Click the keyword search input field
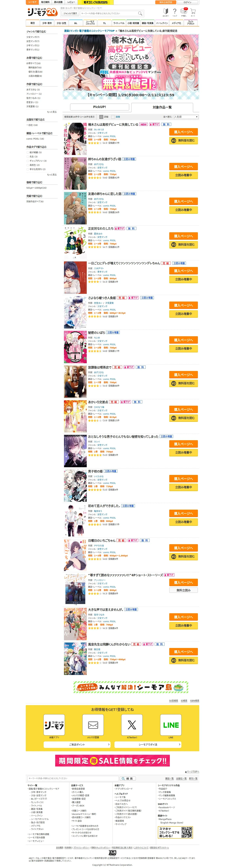This screenshot has width=225, height=868. click(x=109, y=13)
